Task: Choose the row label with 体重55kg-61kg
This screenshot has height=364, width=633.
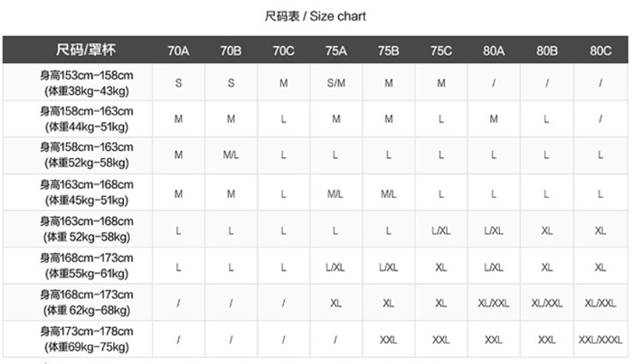Action: pos(86,266)
